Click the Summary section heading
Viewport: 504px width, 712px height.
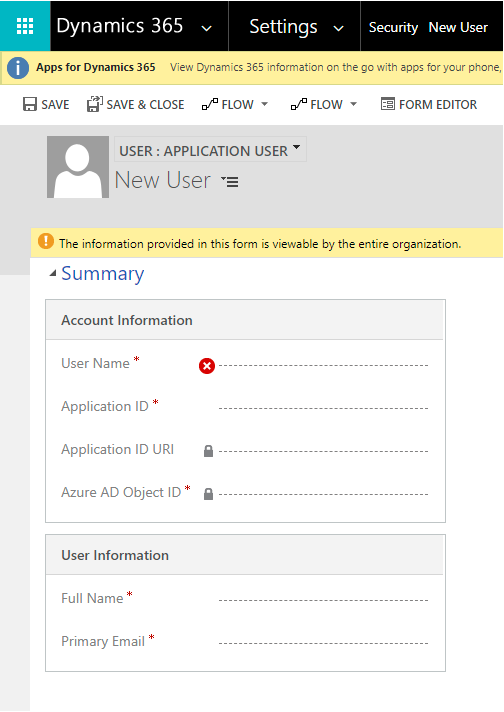pos(103,273)
